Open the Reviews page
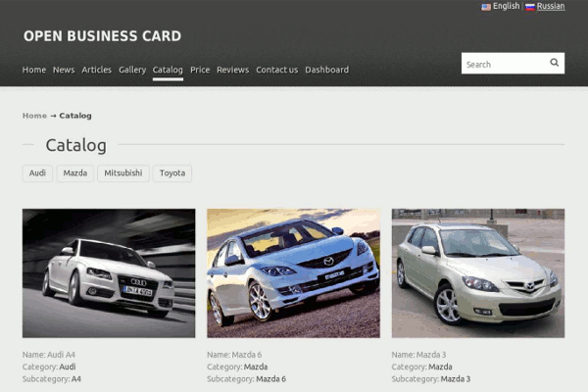The image size is (588, 392). click(x=232, y=70)
